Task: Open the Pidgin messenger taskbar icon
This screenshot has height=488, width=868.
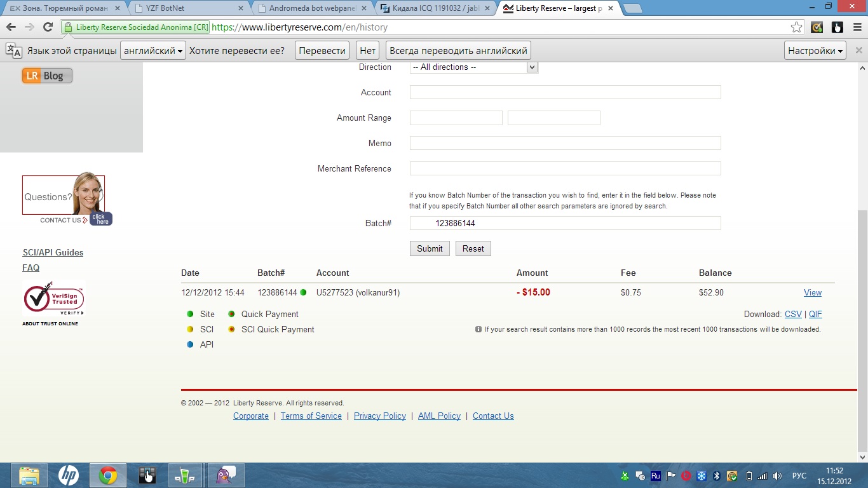Action: (x=226, y=475)
